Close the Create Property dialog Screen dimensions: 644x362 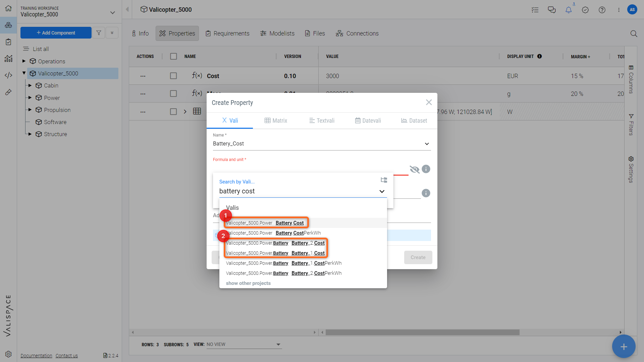point(429,102)
